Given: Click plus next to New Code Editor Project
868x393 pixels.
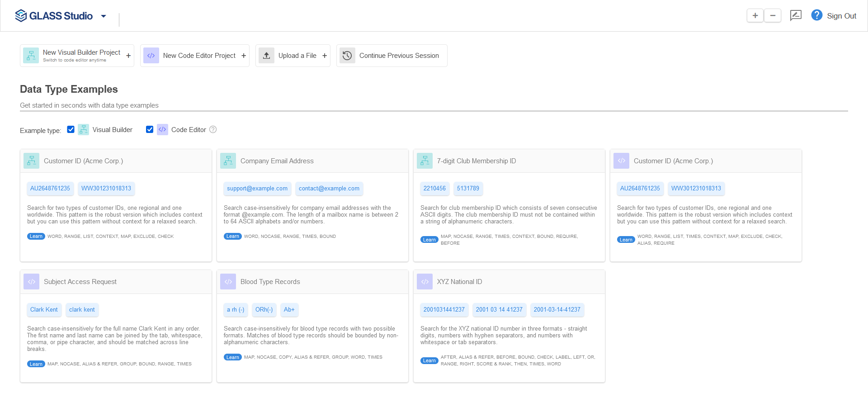Looking at the screenshot, I should pyautogui.click(x=244, y=56).
